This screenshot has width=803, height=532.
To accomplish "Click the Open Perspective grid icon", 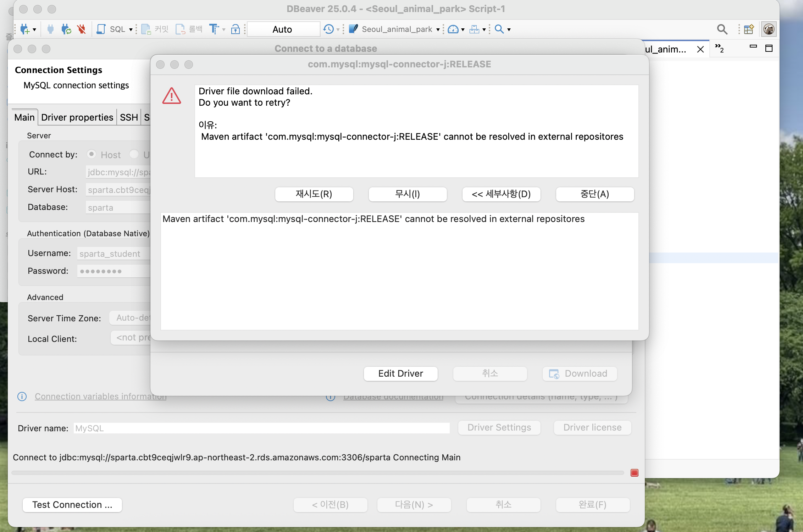I will 749,29.
